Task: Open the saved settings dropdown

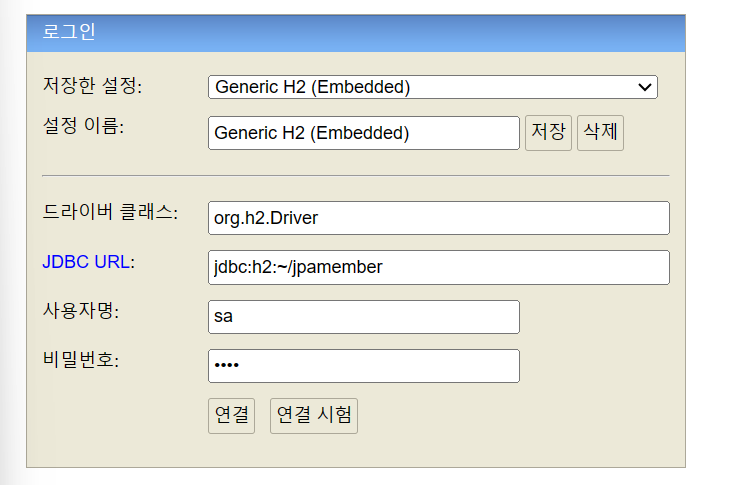Action: point(433,87)
